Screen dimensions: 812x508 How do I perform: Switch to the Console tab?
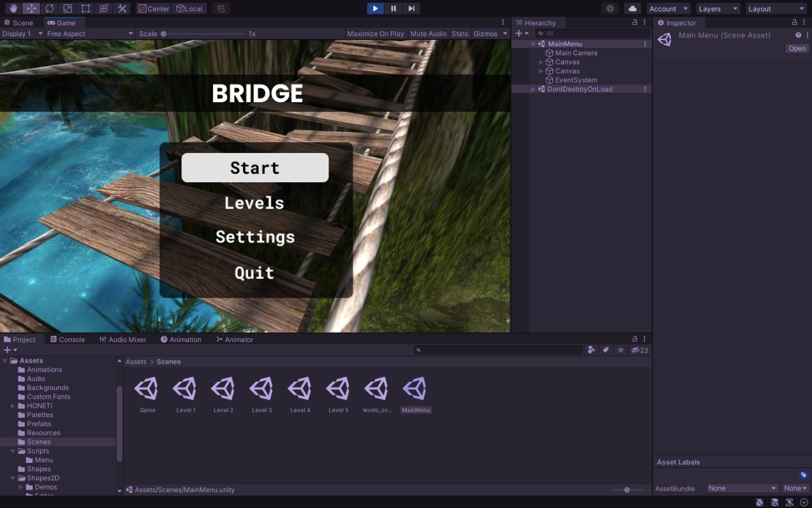click(68, 339)
